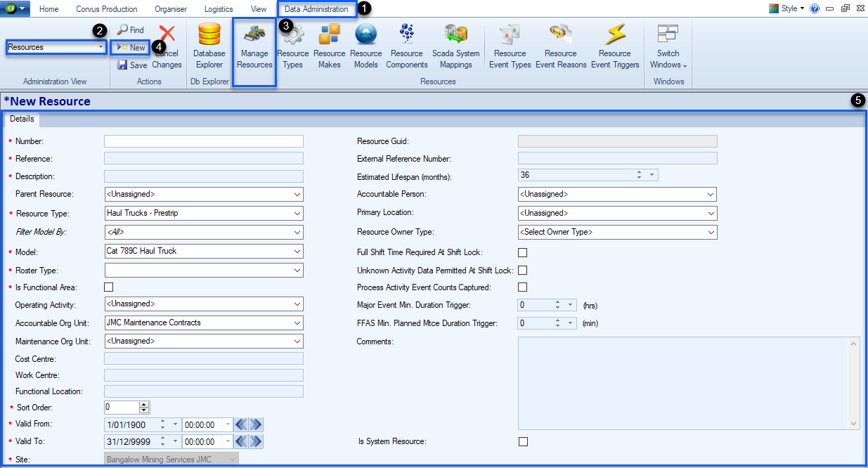Click the Estimated Lifespan spinner arrows
868x468 pixels.
639,175
